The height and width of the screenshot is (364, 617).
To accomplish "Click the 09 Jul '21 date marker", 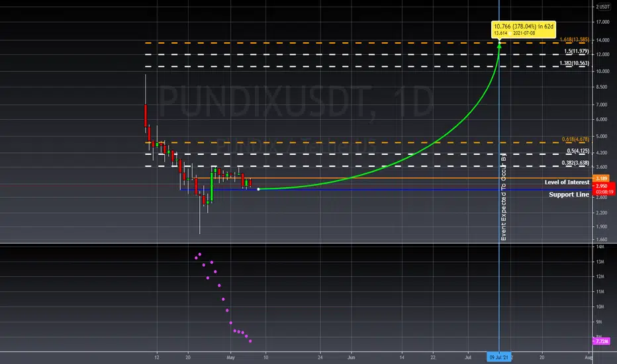I will [498, 357].
